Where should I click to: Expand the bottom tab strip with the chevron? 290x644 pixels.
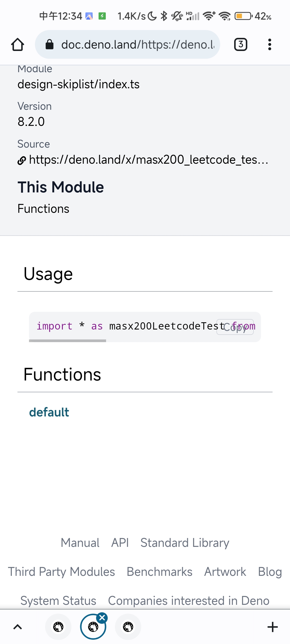pyautogui.click(x=18, y=627)
